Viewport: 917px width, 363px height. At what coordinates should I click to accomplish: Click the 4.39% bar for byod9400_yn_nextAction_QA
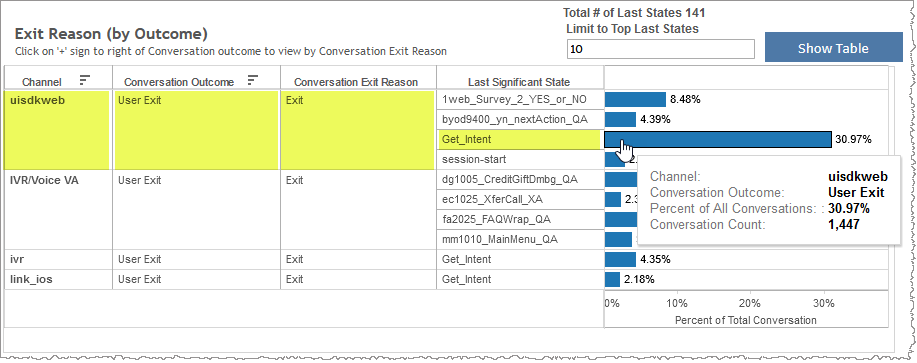(620, 119)
